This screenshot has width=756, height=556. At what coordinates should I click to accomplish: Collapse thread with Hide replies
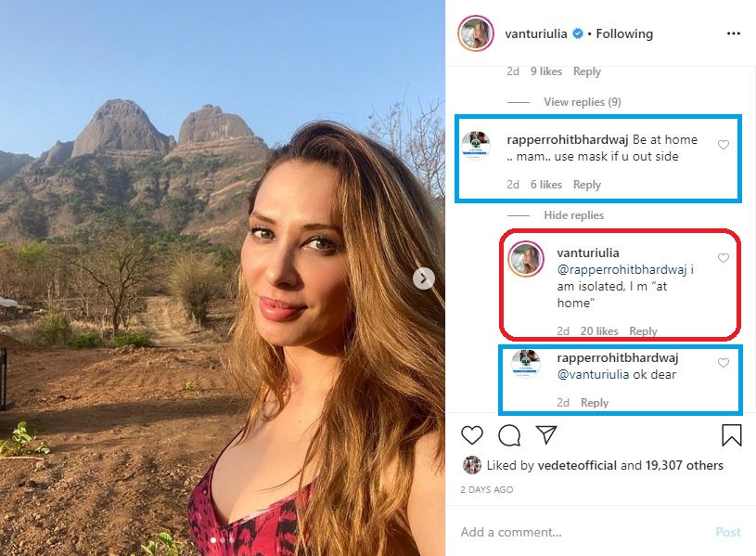pos(573,215)
